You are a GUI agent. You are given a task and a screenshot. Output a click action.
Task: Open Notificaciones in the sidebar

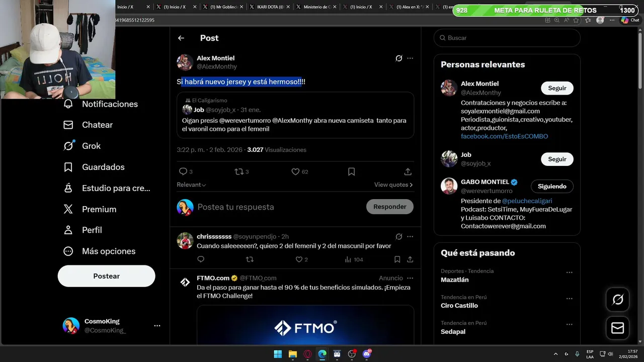(101, 104)
